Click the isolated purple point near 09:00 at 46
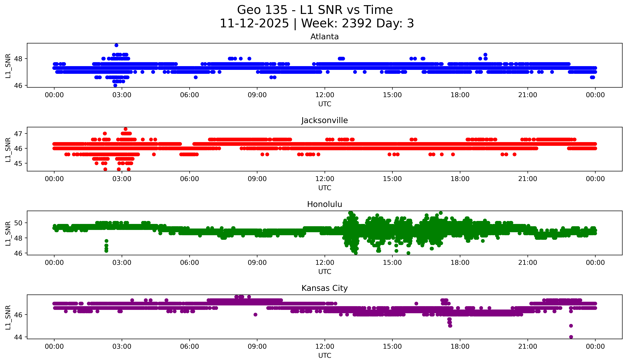This screenshot has height=364, width=627. tap(255, 314)
